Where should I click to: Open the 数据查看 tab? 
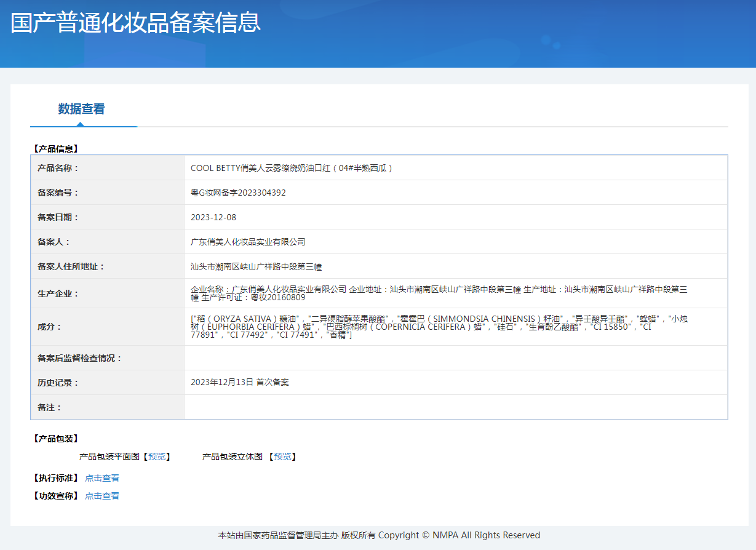click(82, 109)
